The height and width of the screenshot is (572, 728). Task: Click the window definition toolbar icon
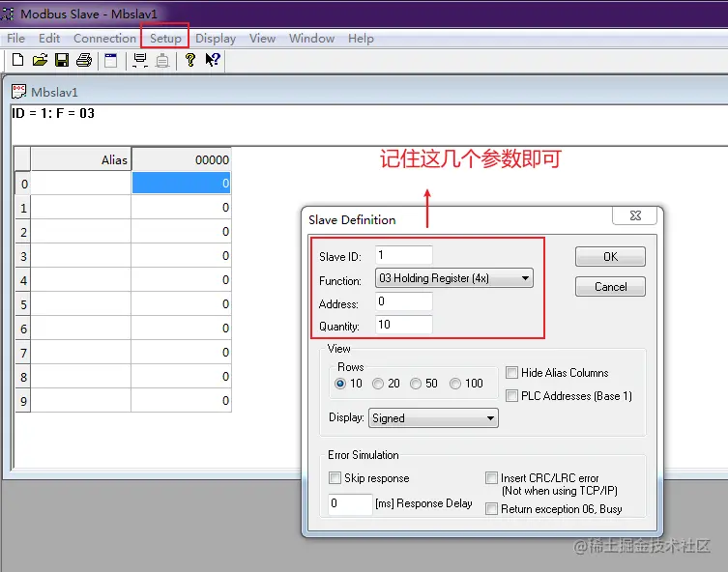coord(111,60)
